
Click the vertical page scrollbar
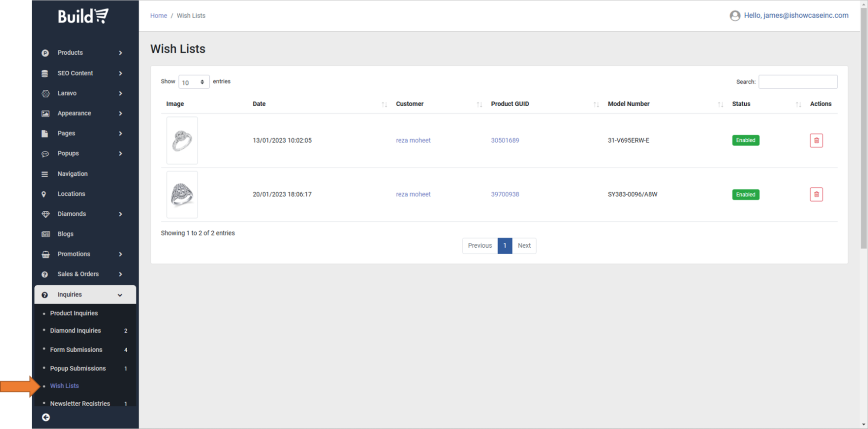[x=863, y=130]
